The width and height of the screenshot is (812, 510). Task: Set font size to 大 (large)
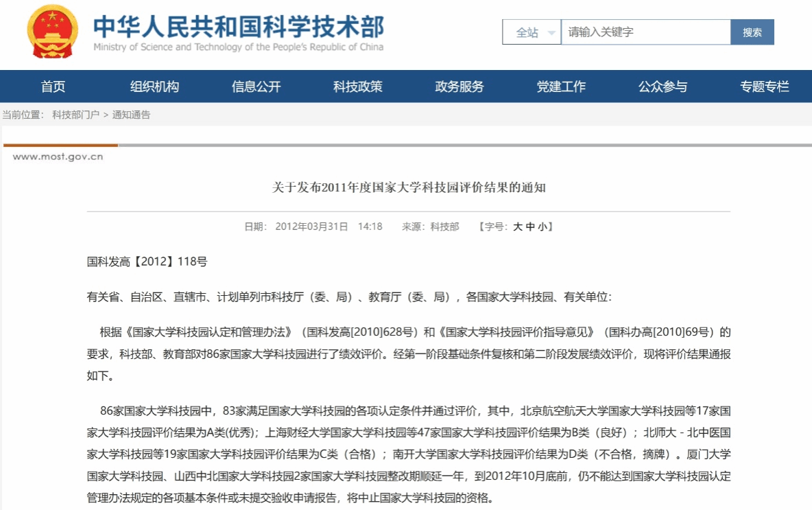coord(518,227)
